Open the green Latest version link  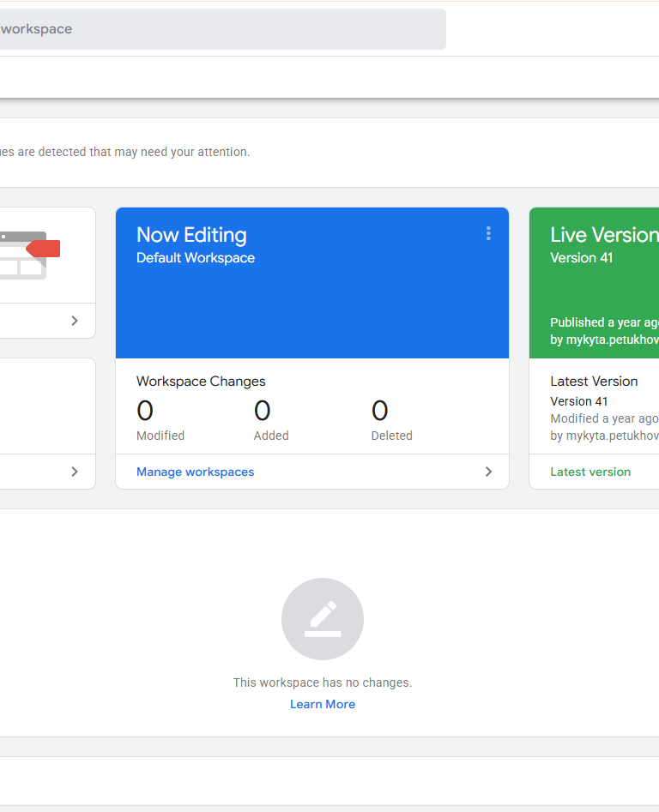pos(590,472)
